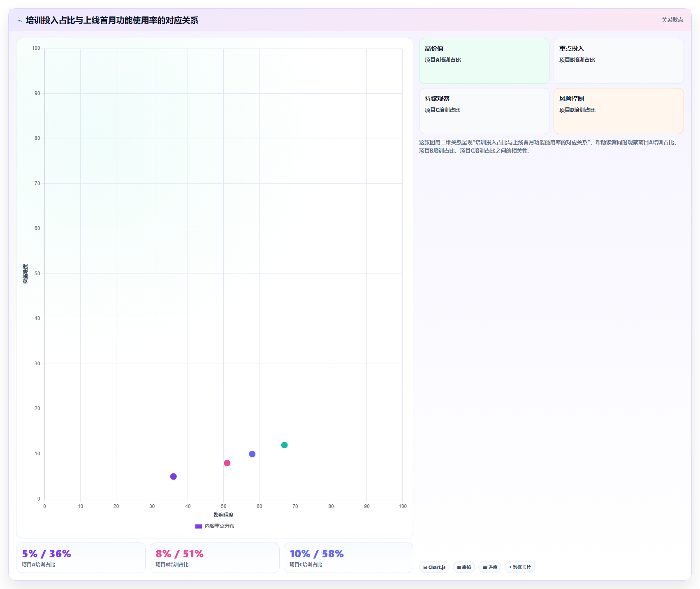Screen dimensions: 700x589
Task: Select the 风险控制 quadrant card
Action: pos(619,111)
